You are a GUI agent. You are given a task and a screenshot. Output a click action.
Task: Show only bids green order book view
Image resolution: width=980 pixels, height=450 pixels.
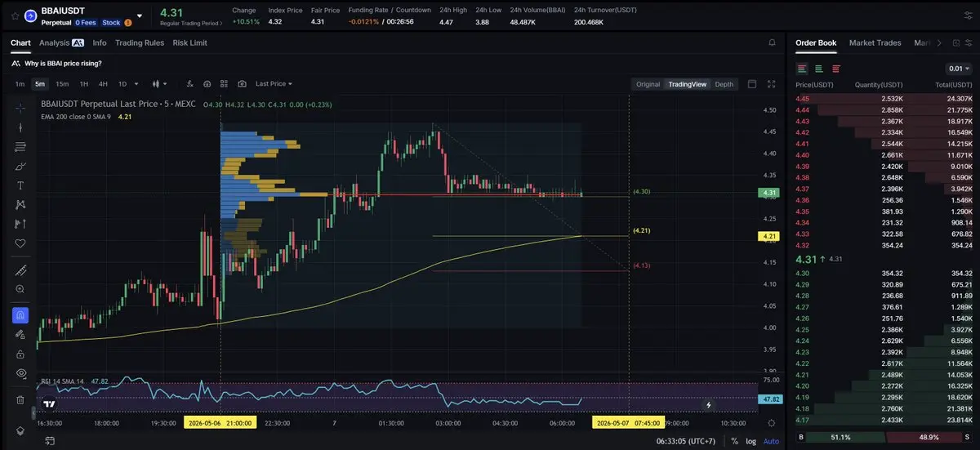(x=819, y=69)
